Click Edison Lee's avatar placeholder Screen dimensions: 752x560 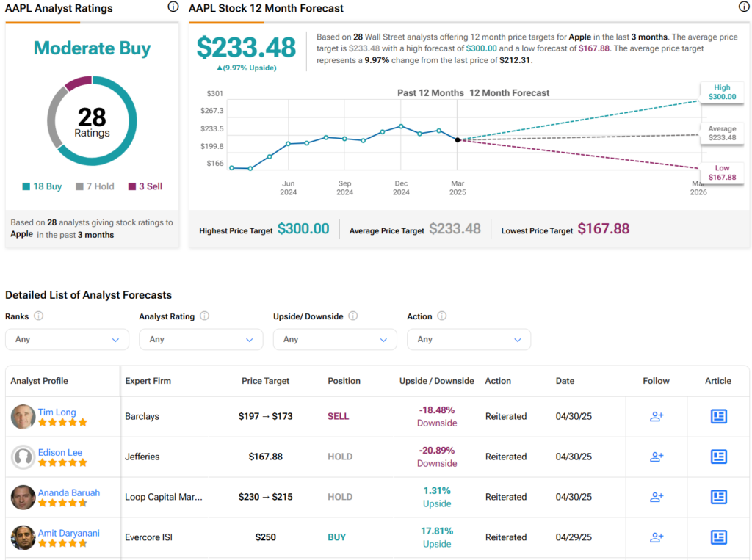23,457
